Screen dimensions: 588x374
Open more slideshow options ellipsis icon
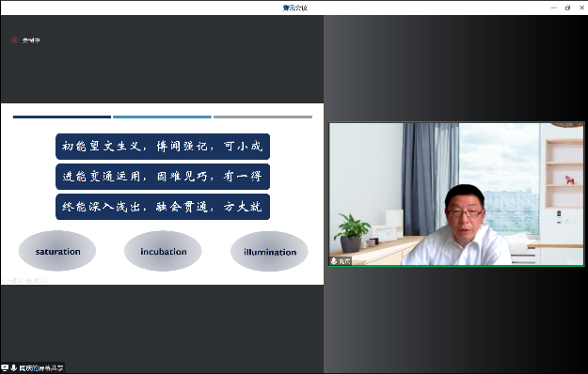[44, 281]
